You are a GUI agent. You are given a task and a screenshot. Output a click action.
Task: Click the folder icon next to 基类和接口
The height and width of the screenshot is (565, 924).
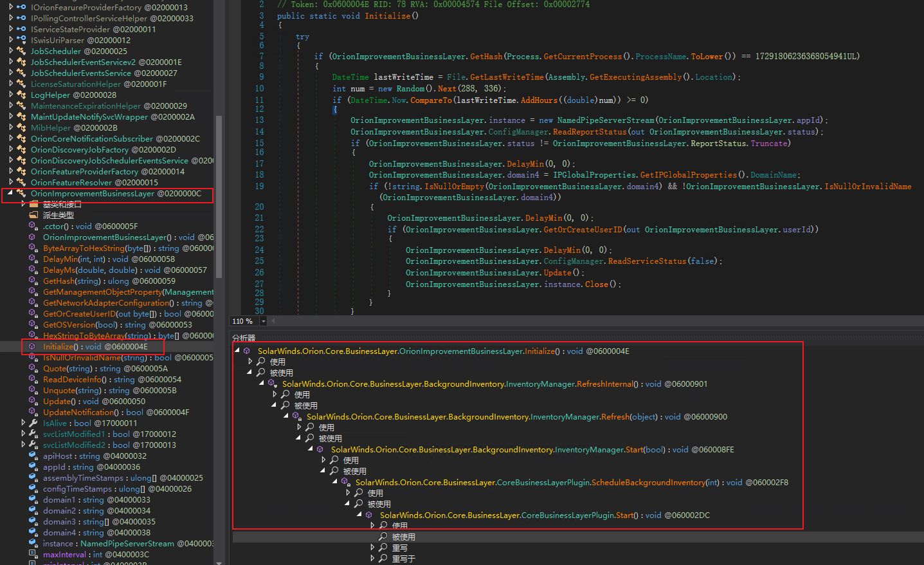(33, 204)
